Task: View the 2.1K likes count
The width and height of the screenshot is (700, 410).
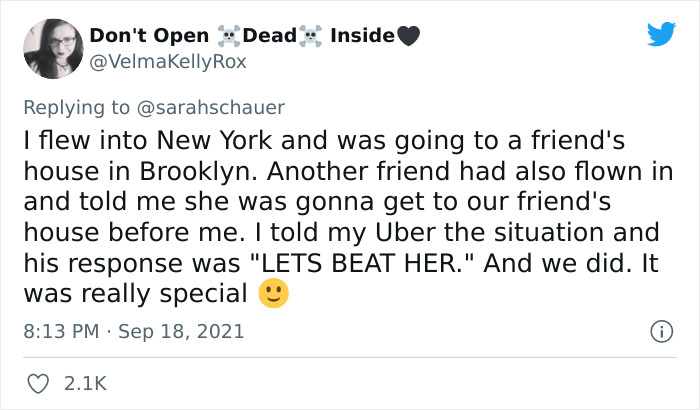Action: (86, 383)
